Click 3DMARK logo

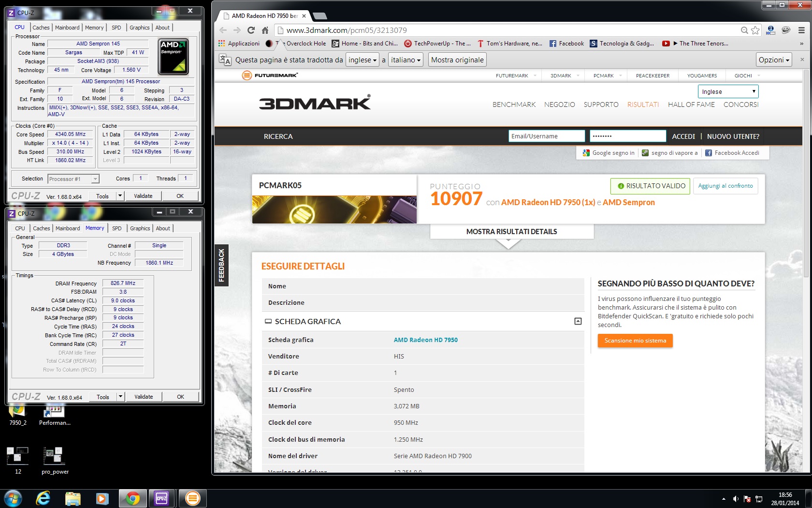[315, 103]
